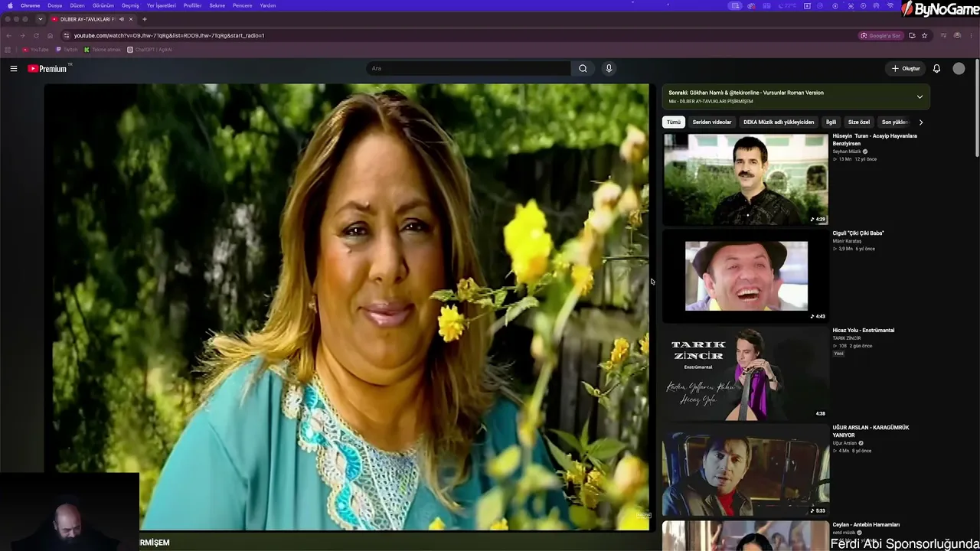This screenshot has width=980, height=551.
Task: Open Wi-Fi status in menu bar
Action: 890,5
